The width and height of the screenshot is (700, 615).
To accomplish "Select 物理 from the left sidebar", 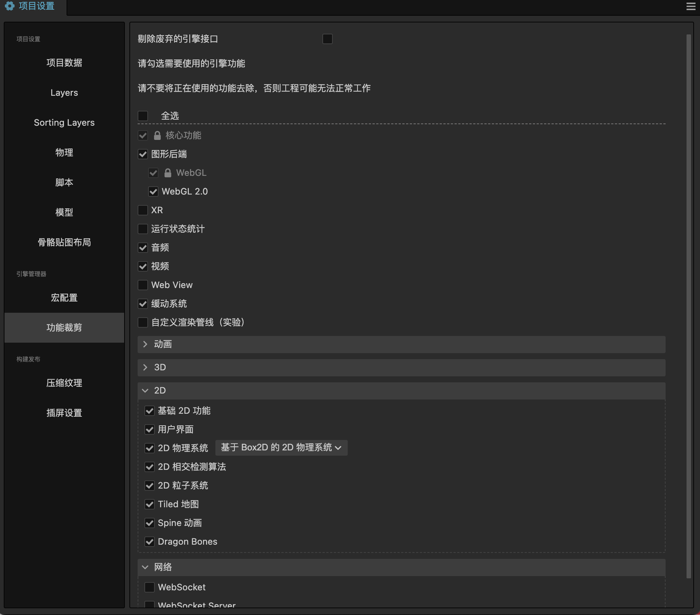I will 64,153.
